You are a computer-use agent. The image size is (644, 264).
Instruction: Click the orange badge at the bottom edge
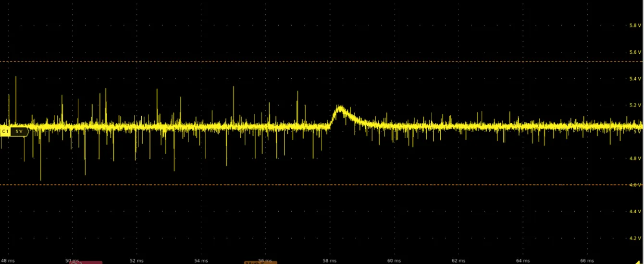[260, 263]
